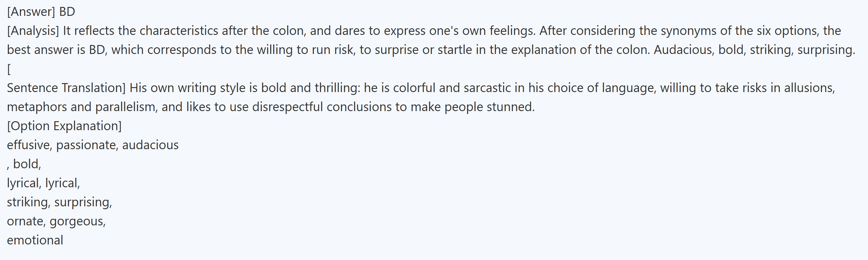The width and height of the screenshot is (868, 260).
Task: Click the "Sentence Translation]" label
Action: click(x=66, y=88)
